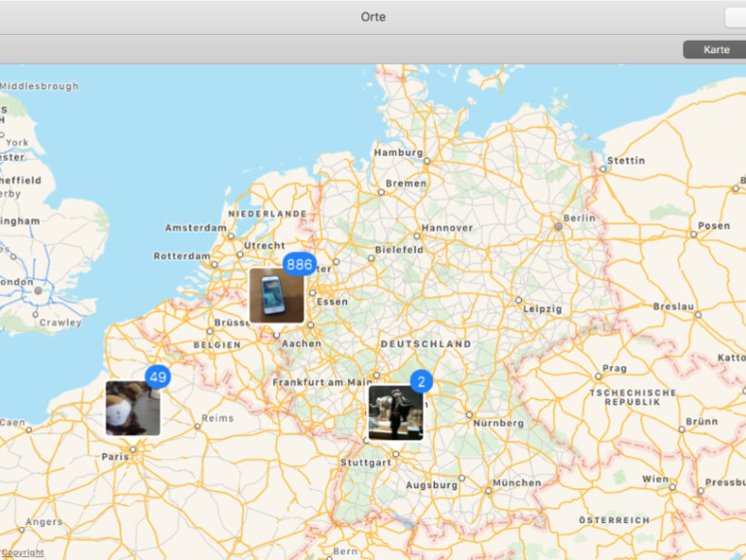Click the München city label
The height and width of the screenshot is (560, 746).
coord(516,482)
